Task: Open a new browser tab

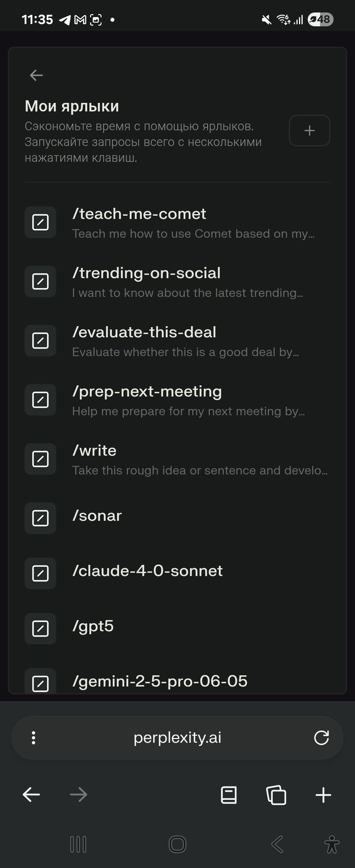Action: [x=323, y=795]
